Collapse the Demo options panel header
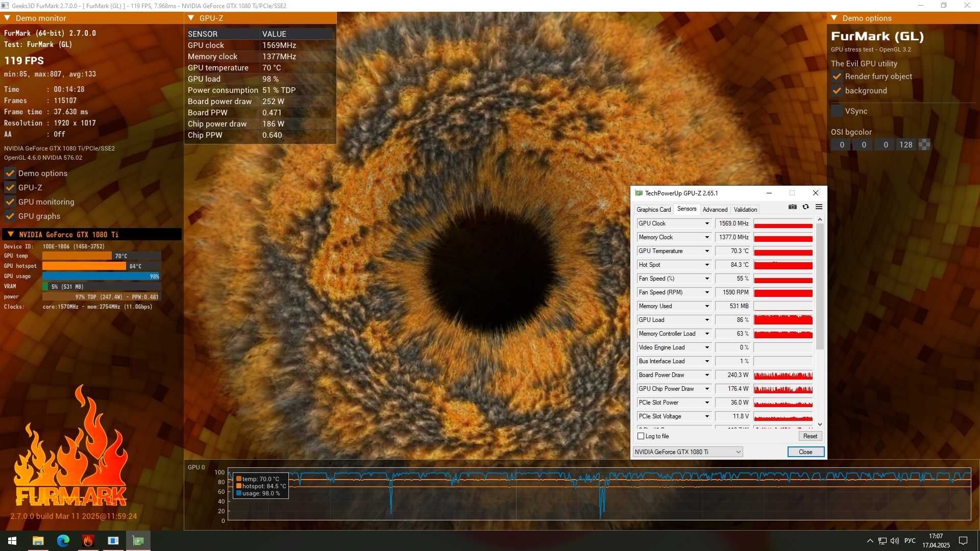980x551 pixels. (x=834, y=18)
